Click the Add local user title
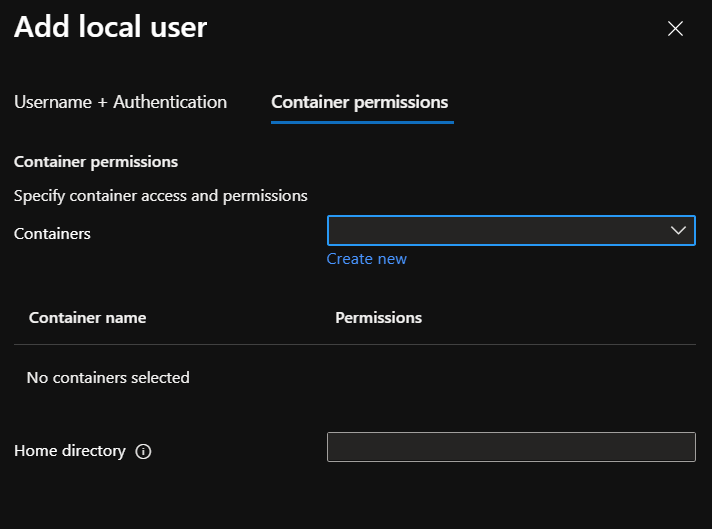Screen dimensions: 712x529 (x=110, y=27)
